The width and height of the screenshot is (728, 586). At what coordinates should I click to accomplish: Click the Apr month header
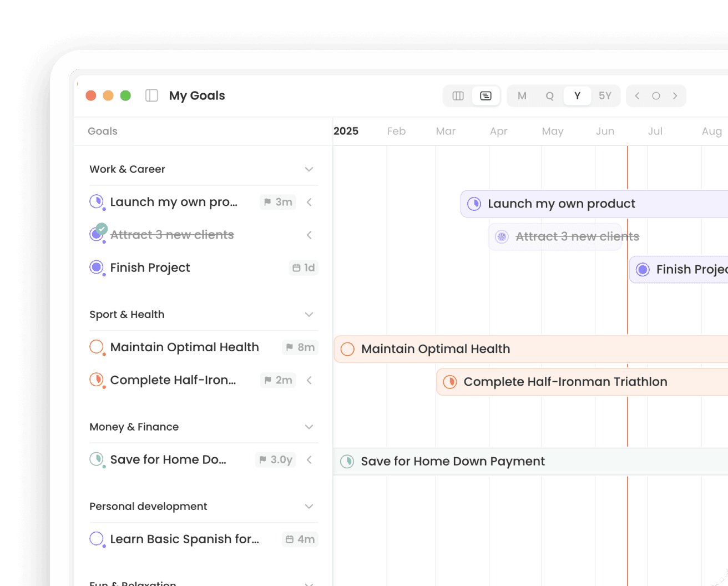tap(498, 131)
